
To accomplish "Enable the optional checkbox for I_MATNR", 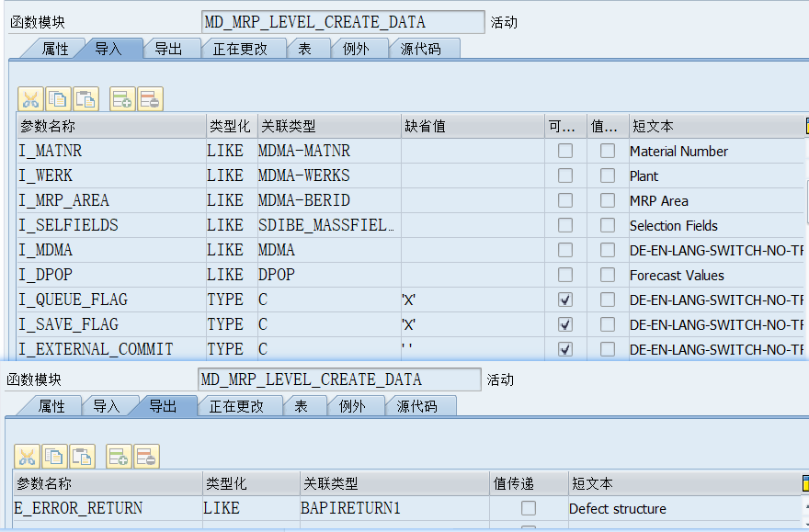I will (564, 150).
